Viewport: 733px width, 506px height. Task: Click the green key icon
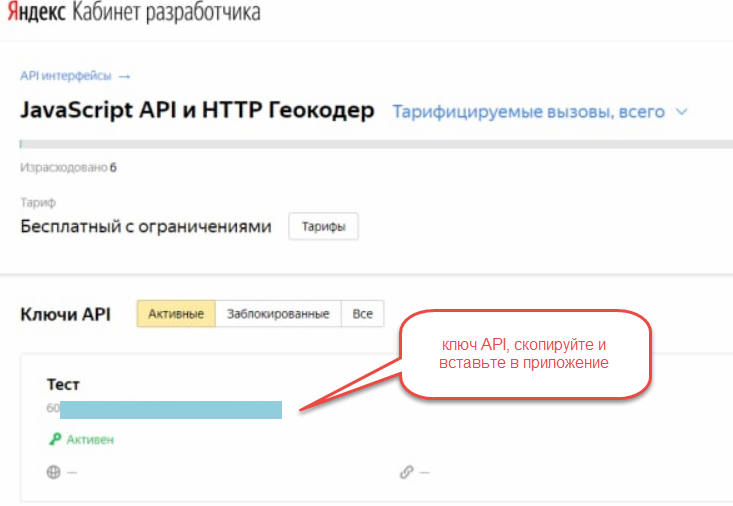click(55, 439)
